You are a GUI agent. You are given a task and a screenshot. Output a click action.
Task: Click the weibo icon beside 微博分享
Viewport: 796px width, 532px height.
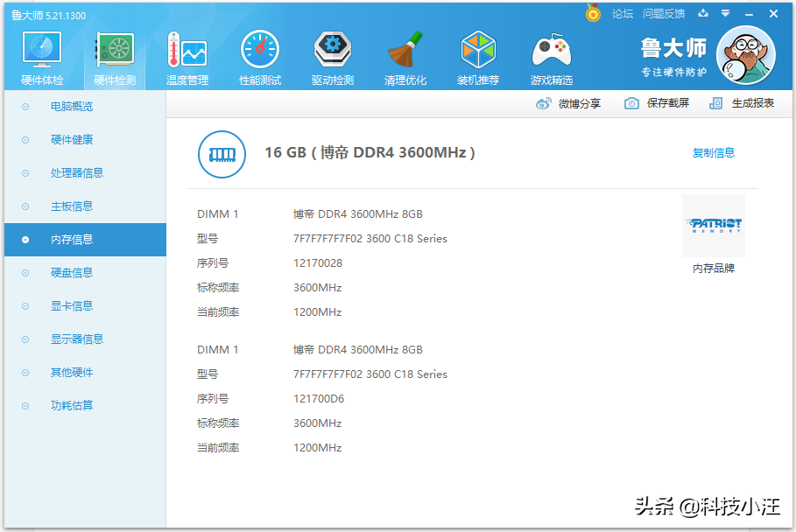coord(543,104)
